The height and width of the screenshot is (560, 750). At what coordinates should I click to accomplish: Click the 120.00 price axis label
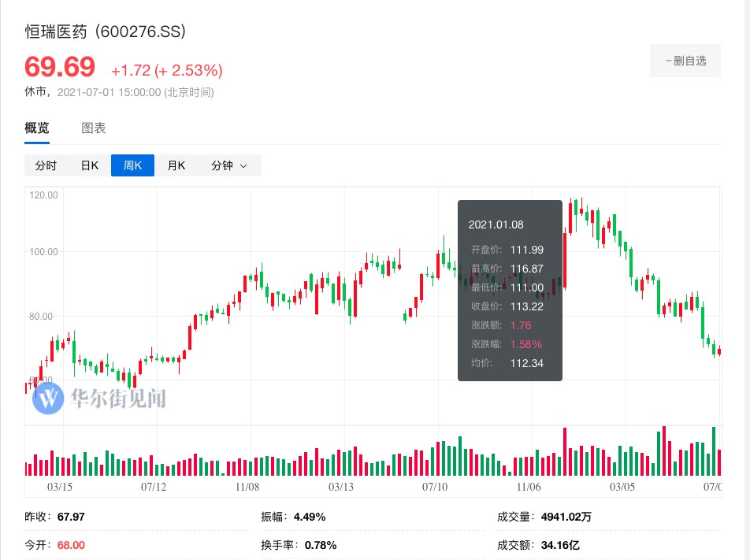pyautogui.click(x=44, y=195)
